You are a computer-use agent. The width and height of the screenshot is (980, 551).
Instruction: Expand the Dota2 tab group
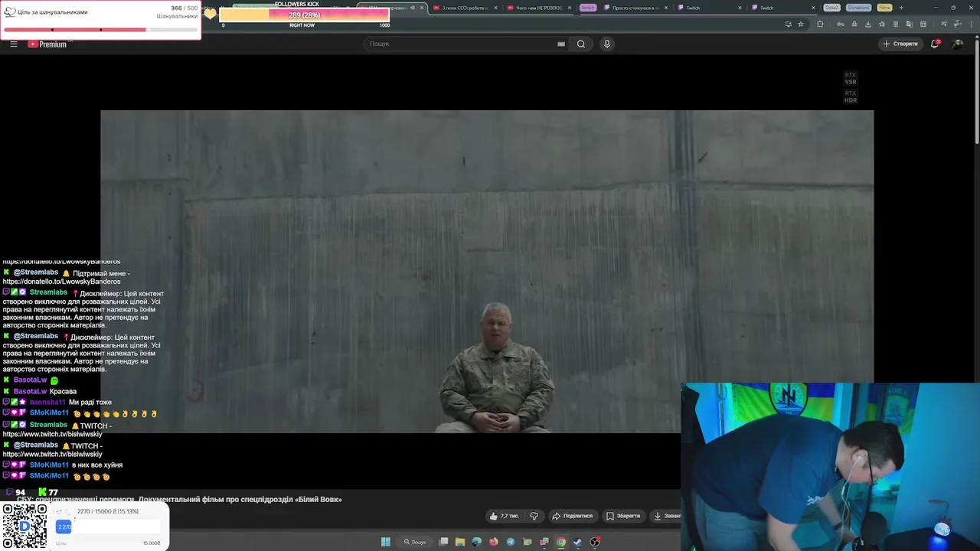click(831, 8)
